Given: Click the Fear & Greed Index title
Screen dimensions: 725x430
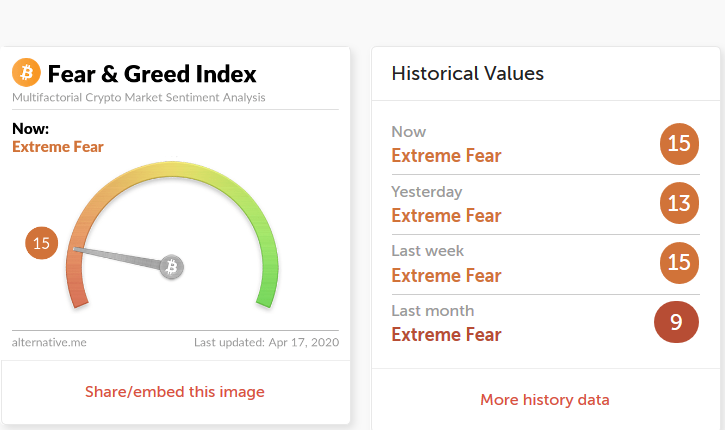Looking at the screenshot, I should coord(152,74).
